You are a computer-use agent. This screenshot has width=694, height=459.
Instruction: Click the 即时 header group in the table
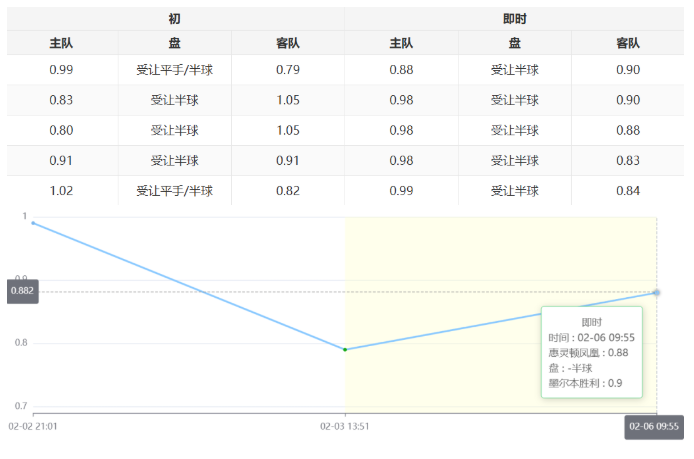[x=514, y=19]
